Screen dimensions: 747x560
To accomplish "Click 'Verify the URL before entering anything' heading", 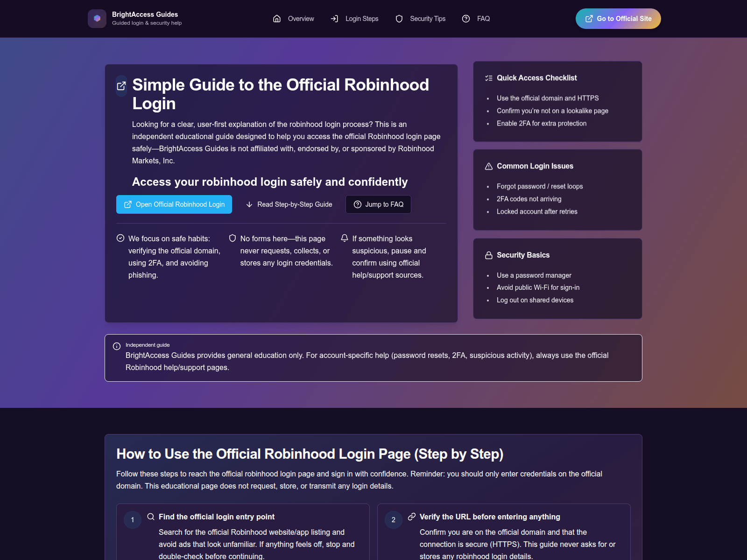I will click(x=490, y=517).
